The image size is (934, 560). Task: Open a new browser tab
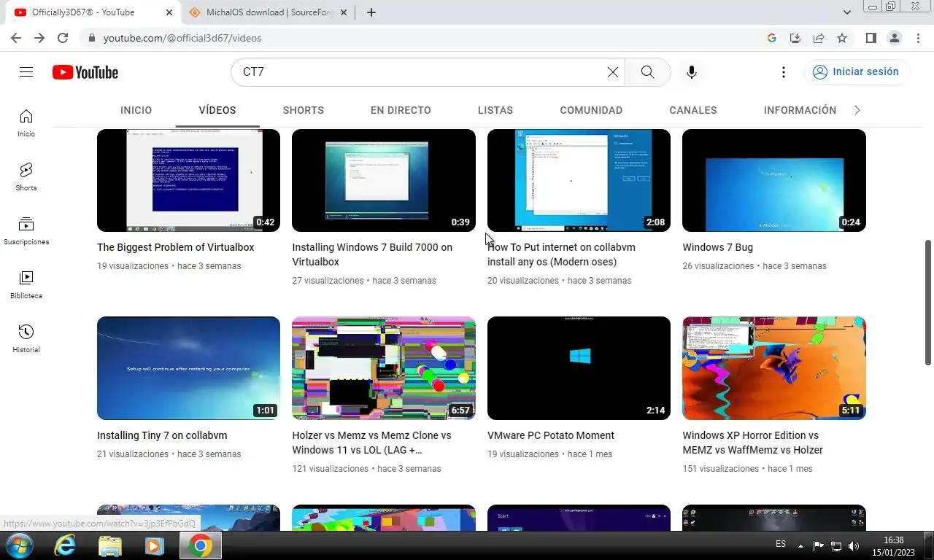tap(371, 12)
